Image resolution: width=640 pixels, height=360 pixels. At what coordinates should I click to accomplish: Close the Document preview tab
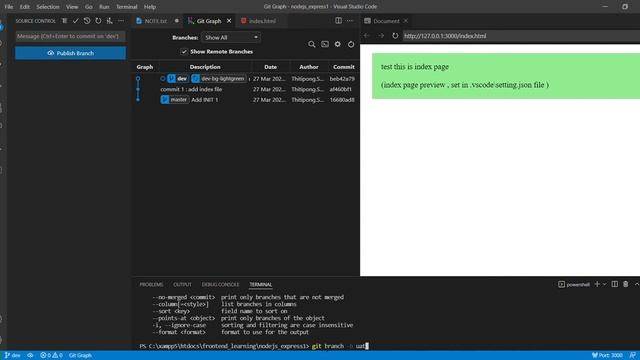[406, 21]
